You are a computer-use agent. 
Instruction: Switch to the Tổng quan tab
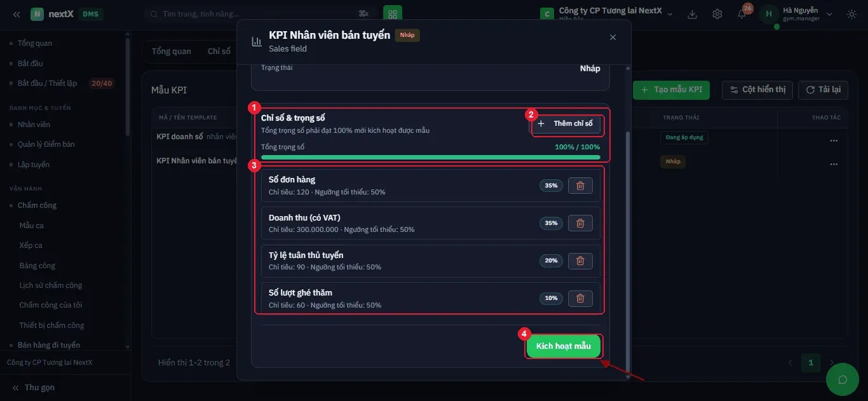point(172,51)
